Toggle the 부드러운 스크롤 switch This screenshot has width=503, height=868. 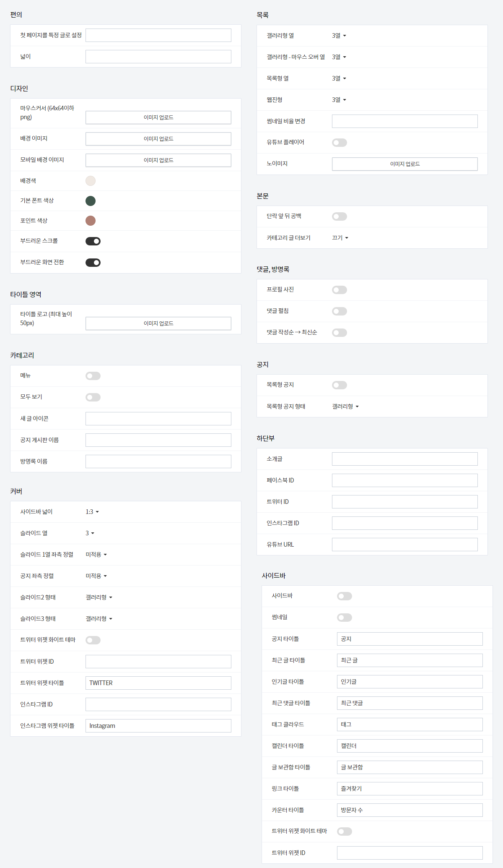click(x=93, y=241)
